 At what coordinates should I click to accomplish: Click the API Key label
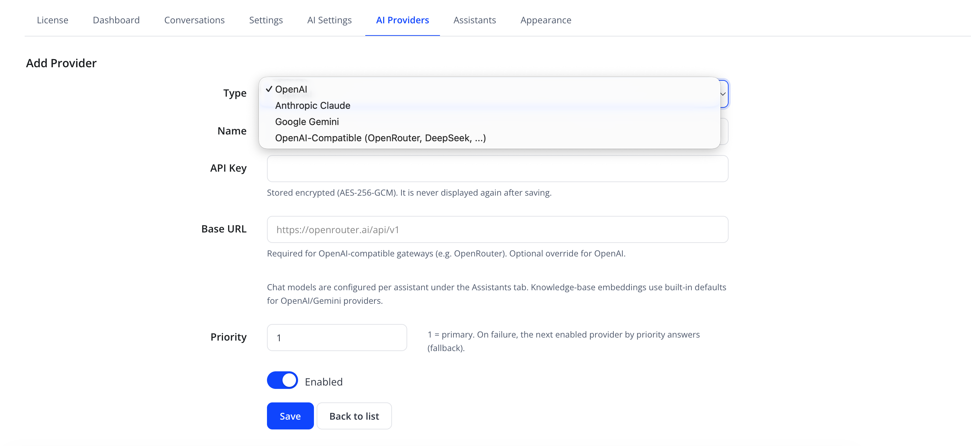(x=228, y=168)
